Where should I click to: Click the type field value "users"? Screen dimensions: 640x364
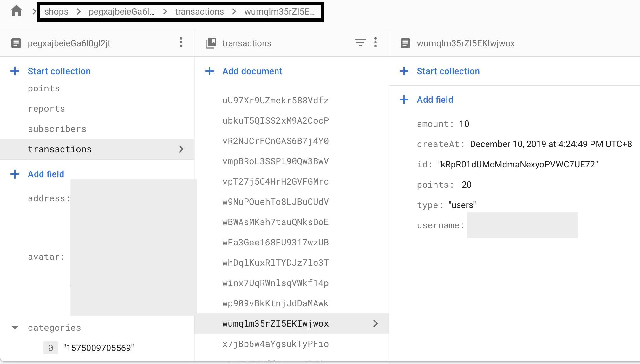point(462,205)
